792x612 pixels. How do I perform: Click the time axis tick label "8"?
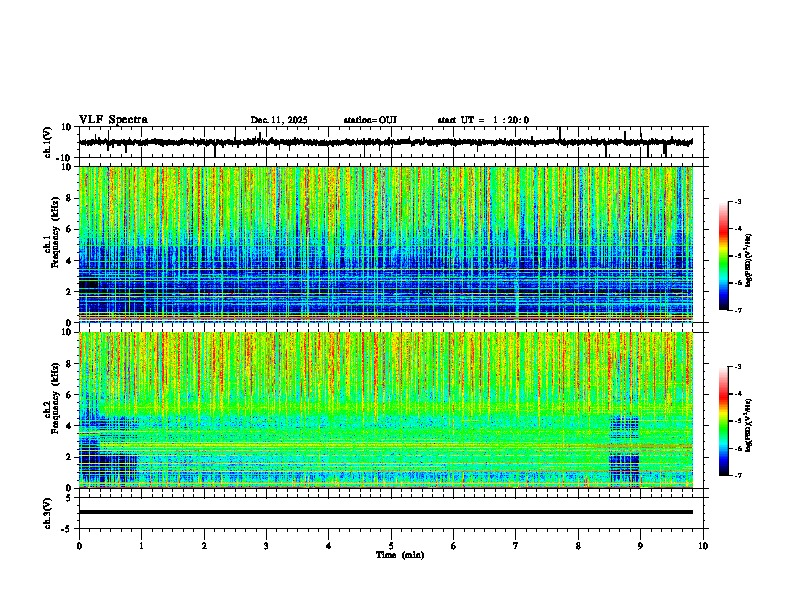[578, 546]
